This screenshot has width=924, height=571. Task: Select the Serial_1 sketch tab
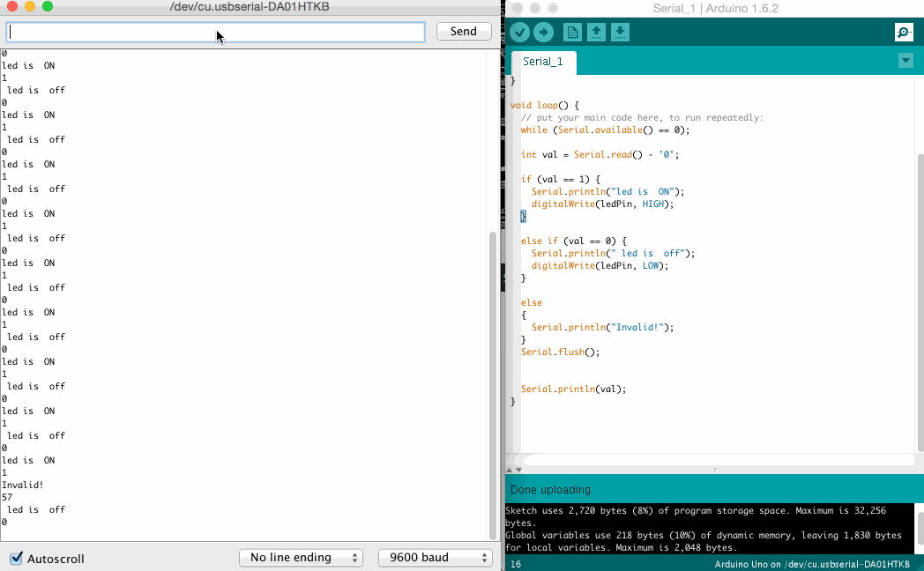pos(543,62)
